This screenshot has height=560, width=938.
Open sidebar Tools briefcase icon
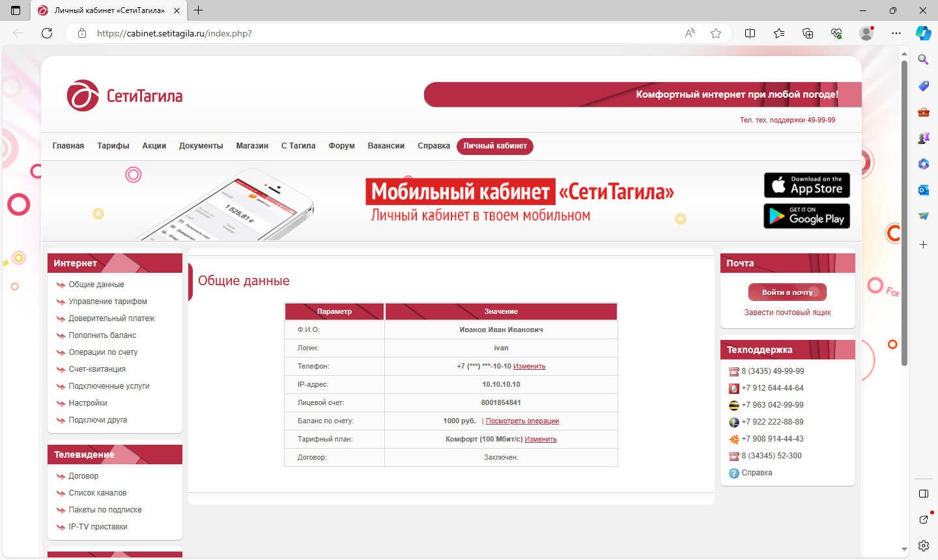point(924,112)
